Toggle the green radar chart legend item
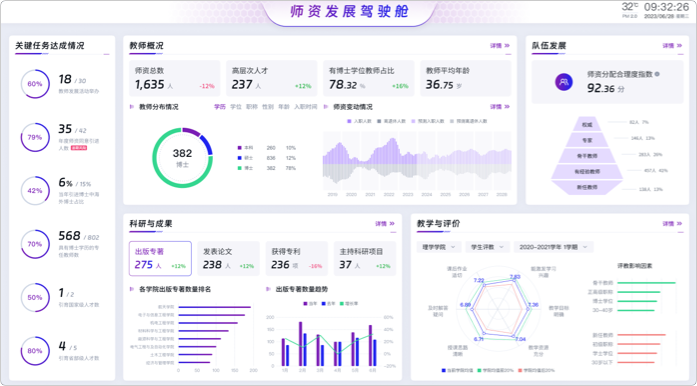697x386 pixels. [495, 370]
